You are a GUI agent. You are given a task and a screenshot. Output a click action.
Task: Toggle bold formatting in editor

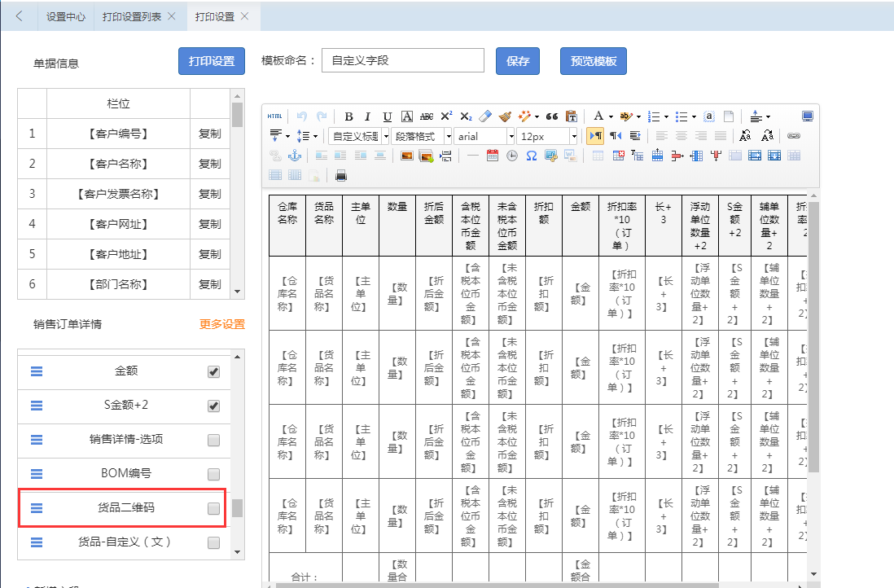[x=349, y=116]
